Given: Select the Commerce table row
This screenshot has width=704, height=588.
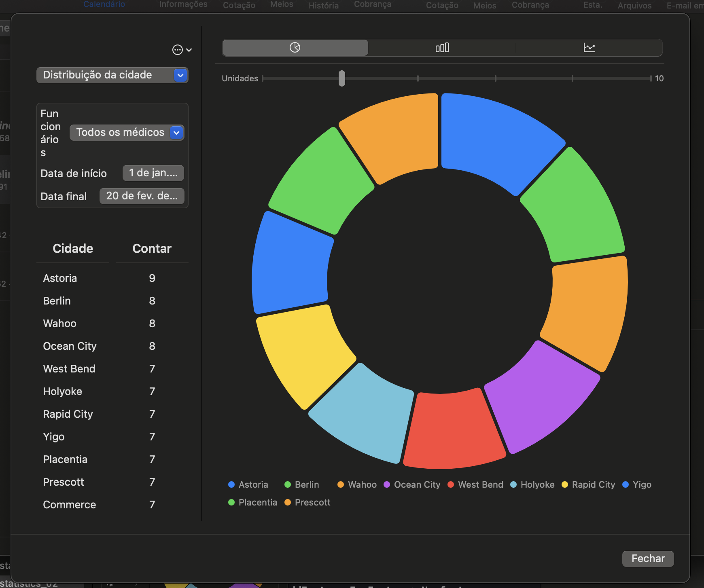Looking at the screenshot, I should pos(112,505).
